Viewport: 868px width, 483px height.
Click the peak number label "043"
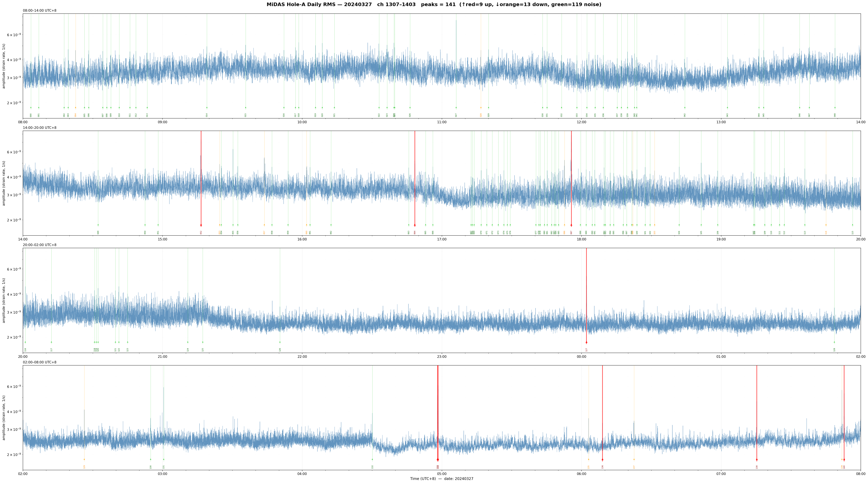coord(727,115)
